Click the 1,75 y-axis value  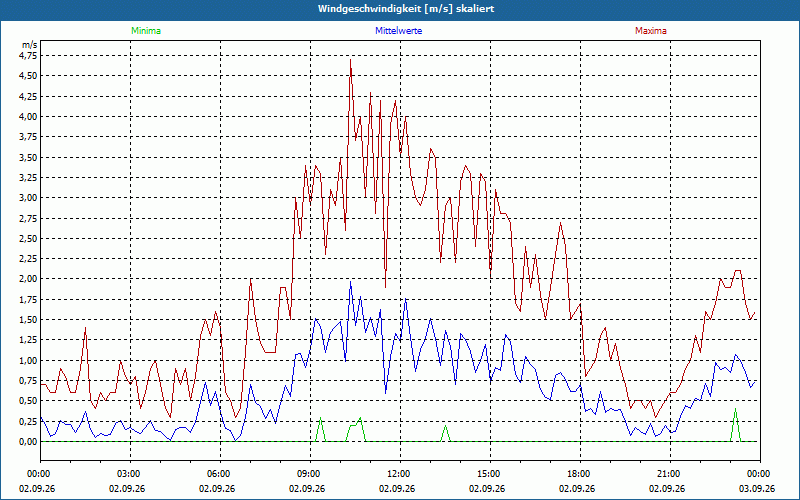28,299
